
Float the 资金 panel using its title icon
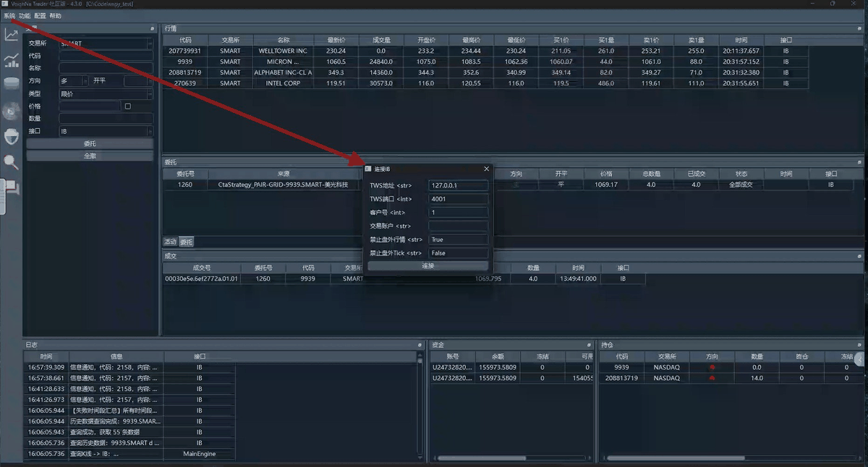click(x=590, y=345)
